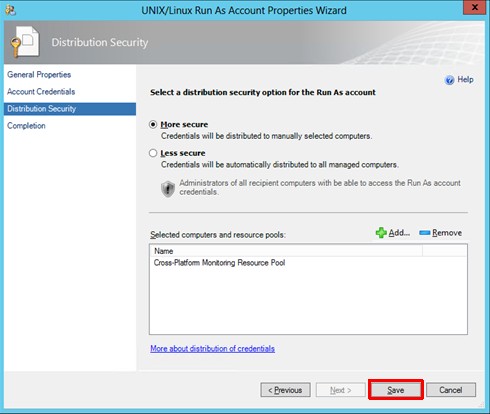Click the Add... label
490x414 pixels.
pyautogui.click(x=399, y=233)
